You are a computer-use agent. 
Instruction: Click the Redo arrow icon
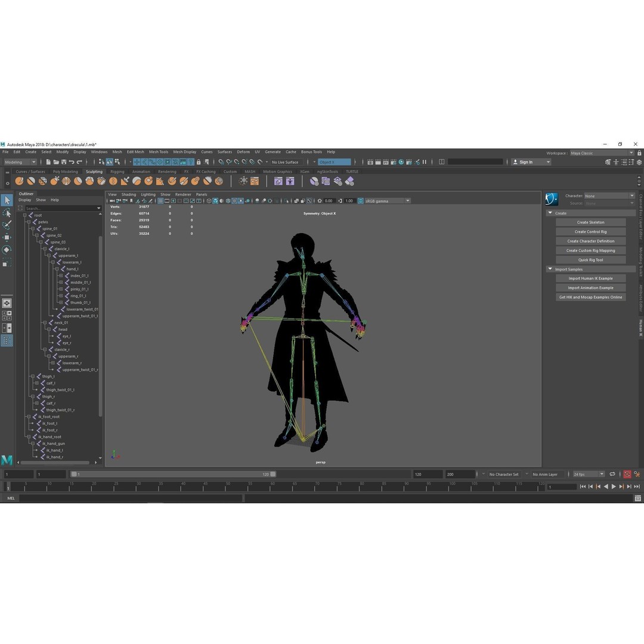tap(79, 162)
